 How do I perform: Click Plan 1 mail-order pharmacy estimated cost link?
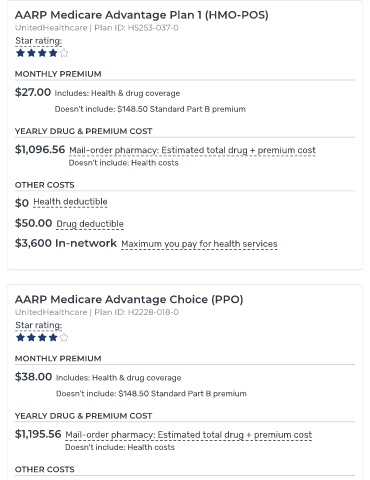pyautogui.click(x=192, y=150)
